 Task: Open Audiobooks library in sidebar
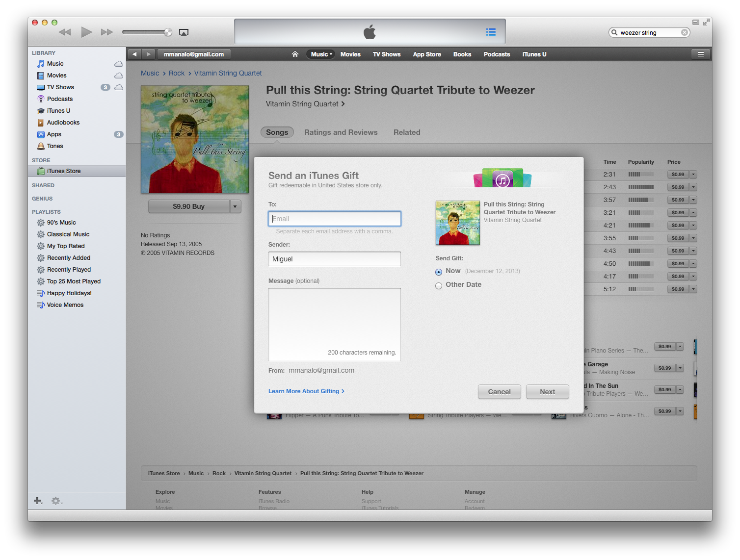point(63,123)
